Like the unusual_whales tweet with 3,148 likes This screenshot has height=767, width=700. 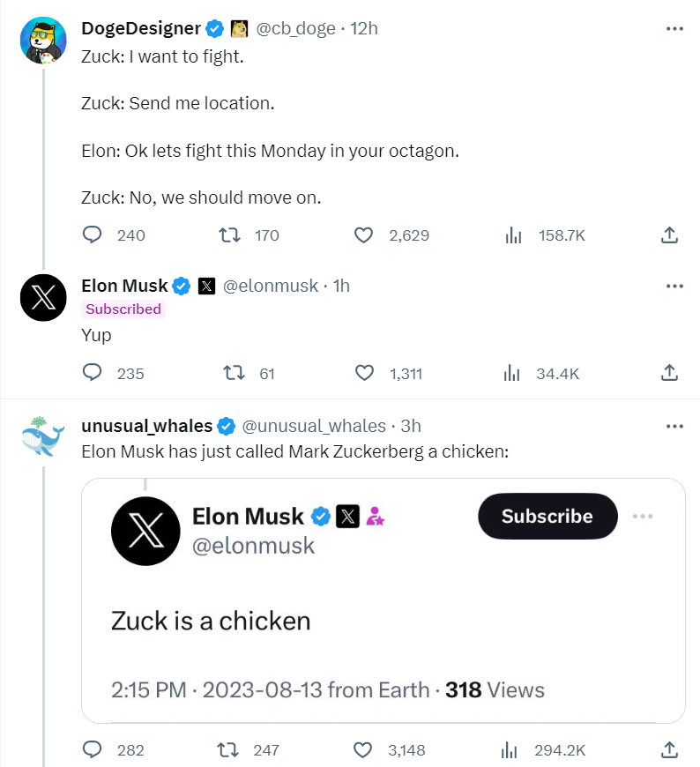click(364, 750)
